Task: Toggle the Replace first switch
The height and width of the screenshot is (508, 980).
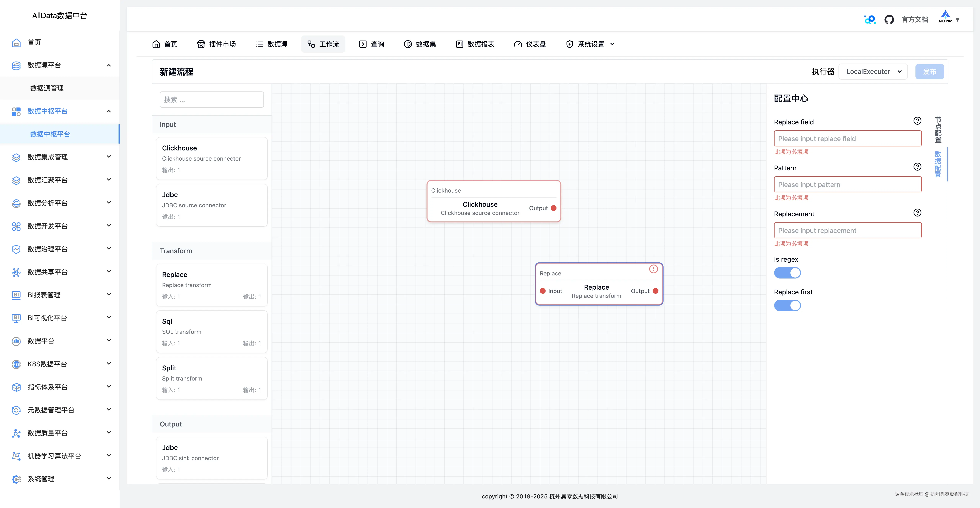Action: click(787, 306)
